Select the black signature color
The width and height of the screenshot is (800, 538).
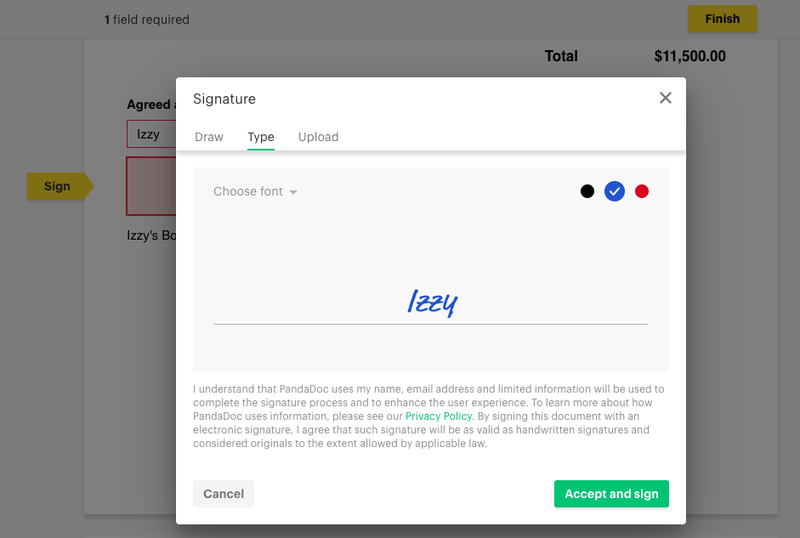(587, 191)
